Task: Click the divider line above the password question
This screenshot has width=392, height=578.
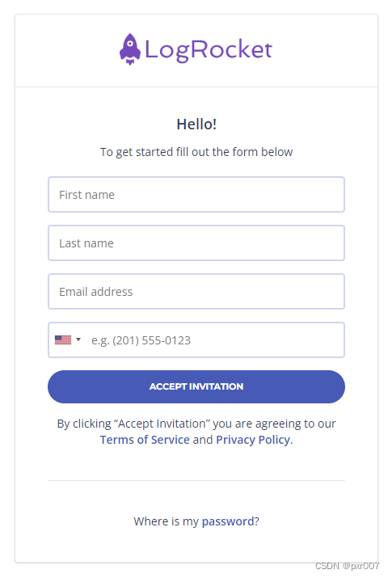Action: [196, 481]
